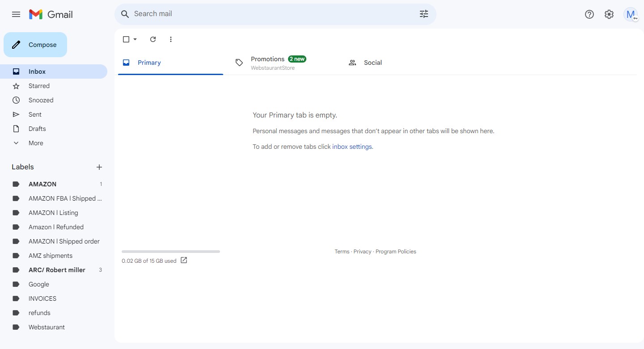Image resolution: width=644 pixels, height=349 pixels.
Task: Open the inbox settings link
Action: pos(352,147)
